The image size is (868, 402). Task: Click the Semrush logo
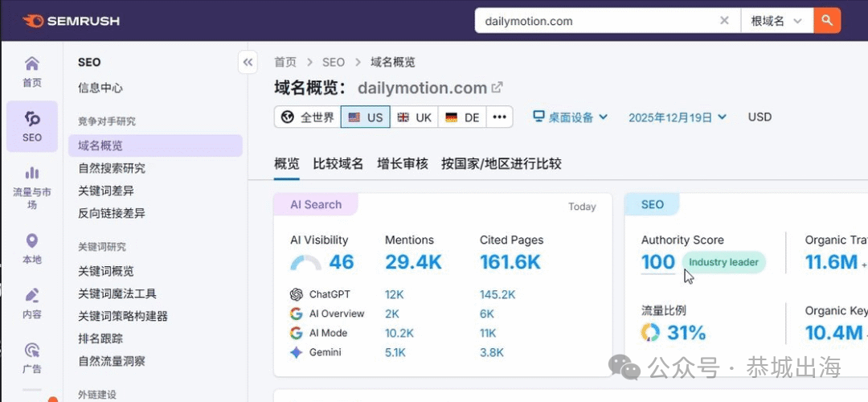(71, 21)
